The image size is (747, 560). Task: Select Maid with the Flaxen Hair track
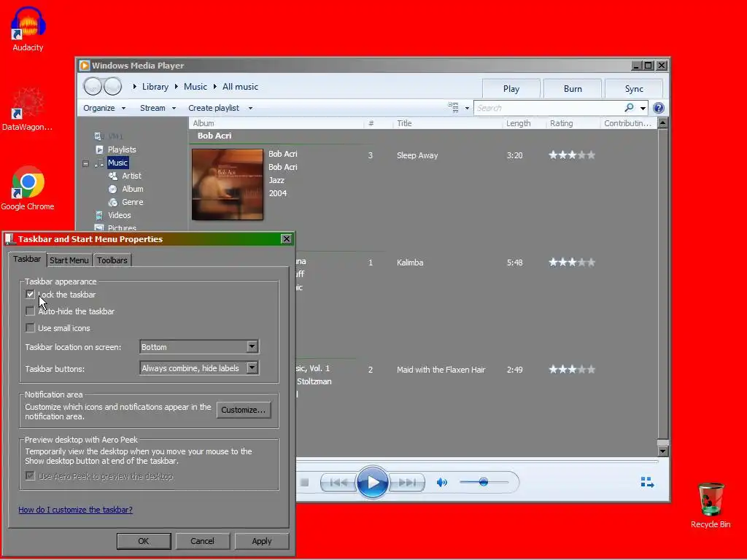441,370
